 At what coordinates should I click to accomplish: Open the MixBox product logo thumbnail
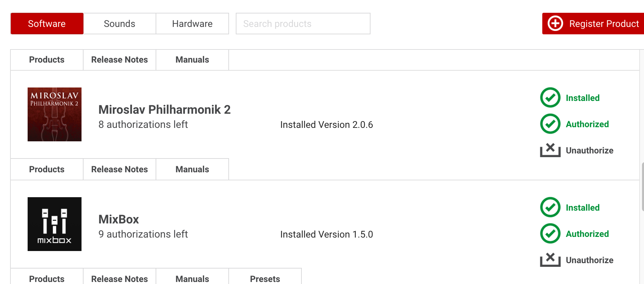coord(55,224)
